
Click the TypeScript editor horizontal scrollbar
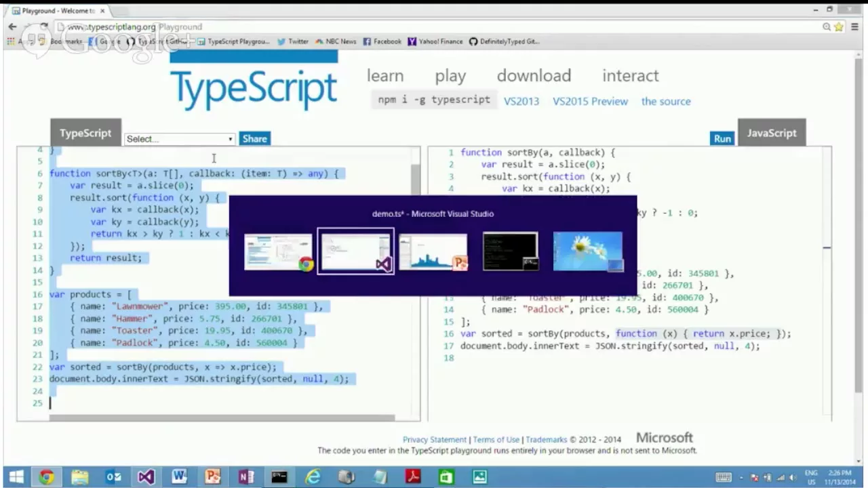click(x=221, y=418)
